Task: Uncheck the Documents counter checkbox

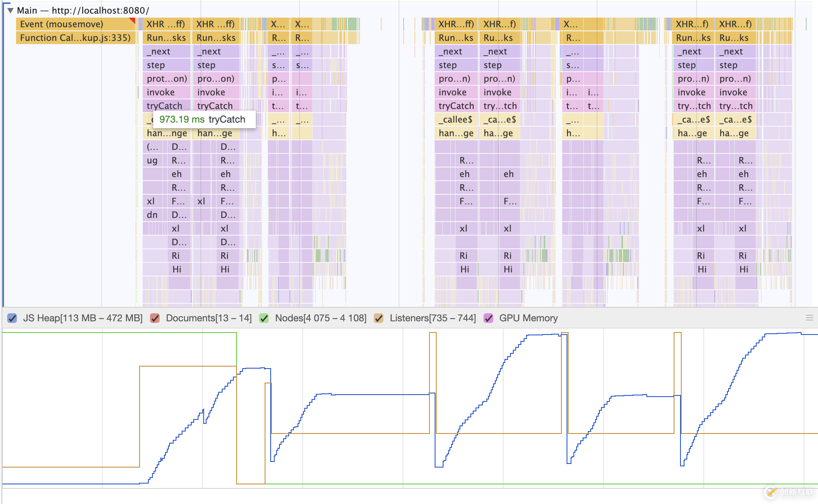Action: [155, 318]
